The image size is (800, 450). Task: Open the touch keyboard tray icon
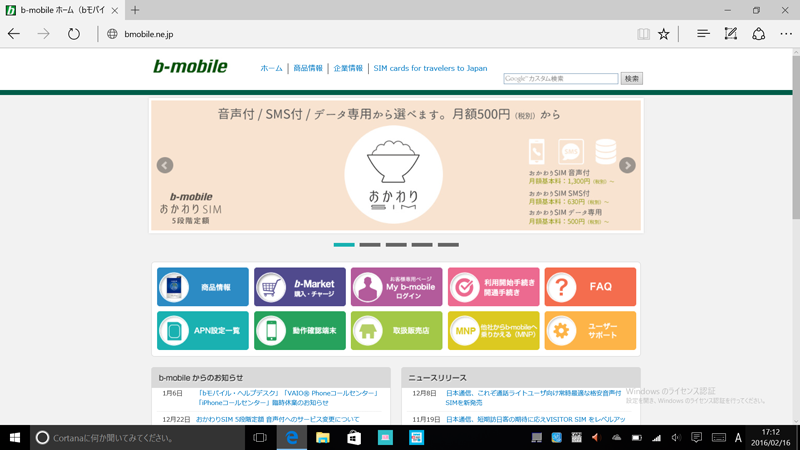pos(718,438)
